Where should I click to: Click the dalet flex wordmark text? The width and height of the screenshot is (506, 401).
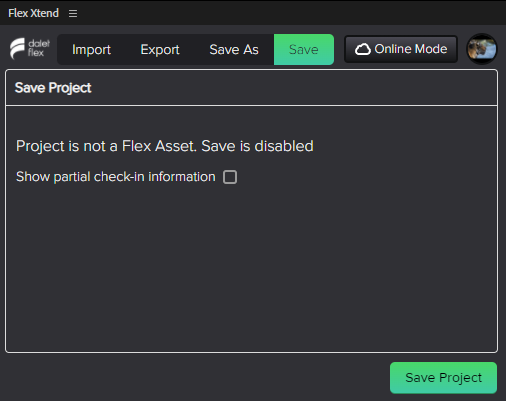(x=39, y=48)
